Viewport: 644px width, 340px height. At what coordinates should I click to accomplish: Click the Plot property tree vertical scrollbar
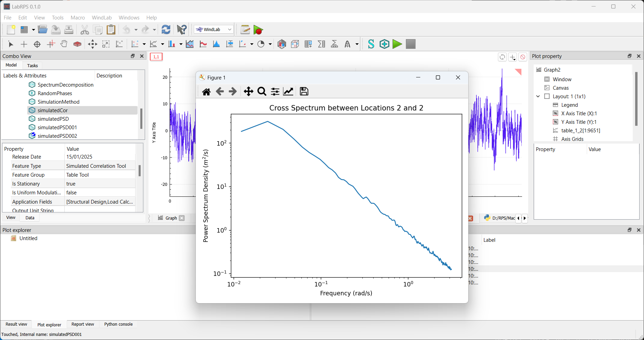pos(636,99)
